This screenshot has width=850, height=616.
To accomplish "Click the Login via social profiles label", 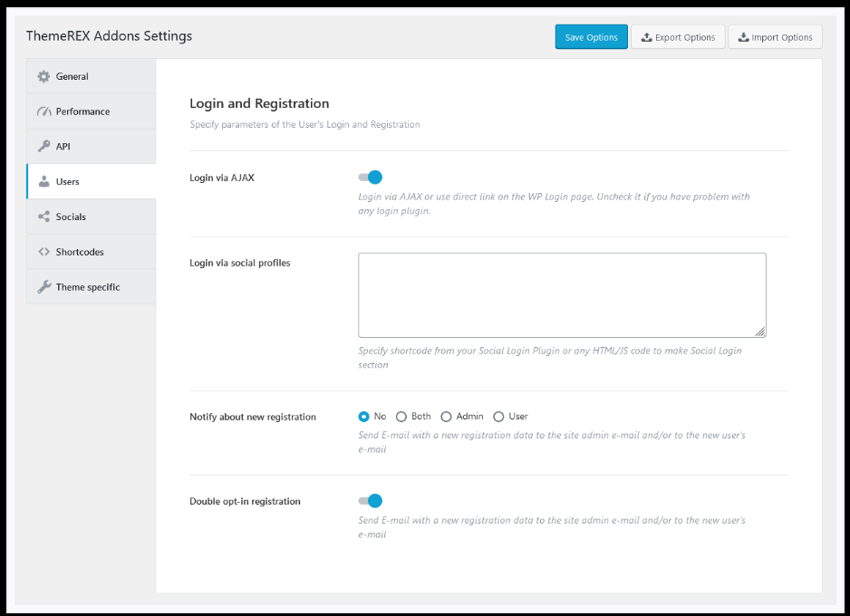I will point(239,263).
